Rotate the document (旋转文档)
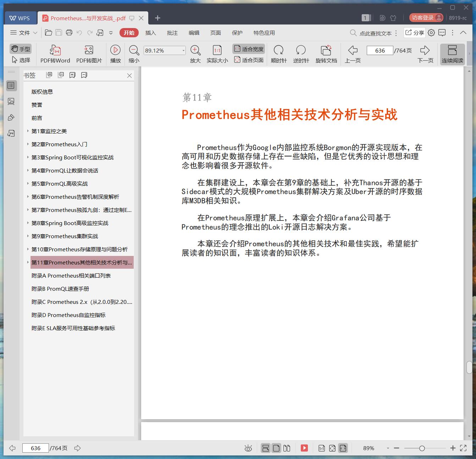Viewport: 476px width, 459px height. [x=326, y=54]
